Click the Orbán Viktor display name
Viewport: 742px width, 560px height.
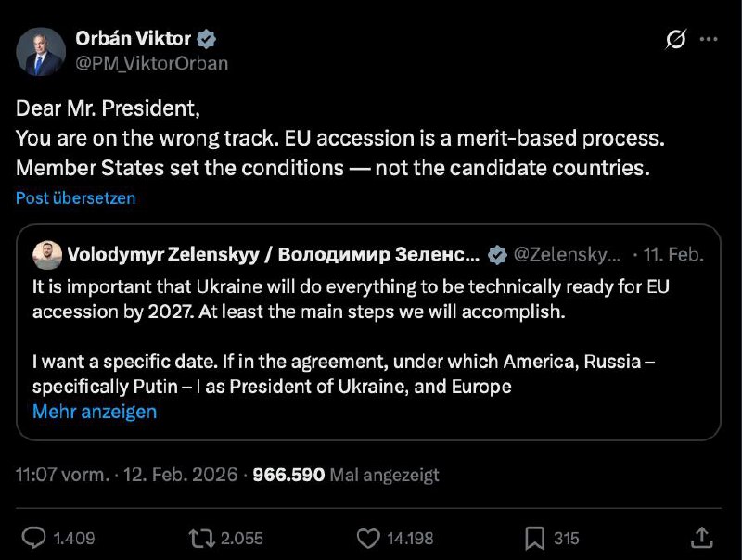pos(133,39)
